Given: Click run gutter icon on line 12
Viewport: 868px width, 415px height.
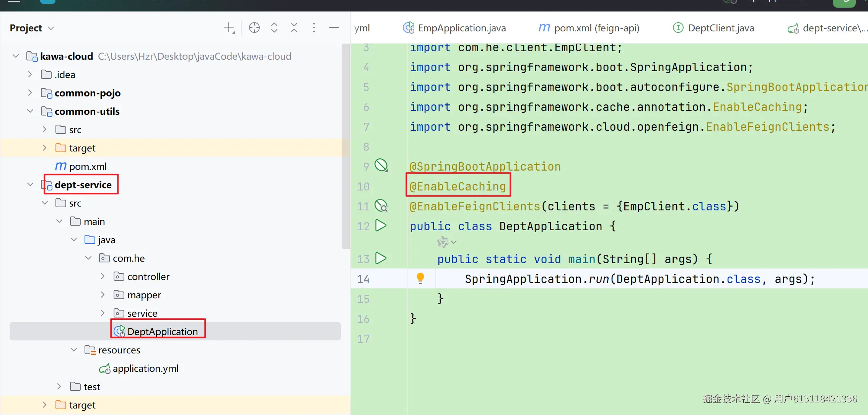Looking at the screenshot, I should coord(381,226).
